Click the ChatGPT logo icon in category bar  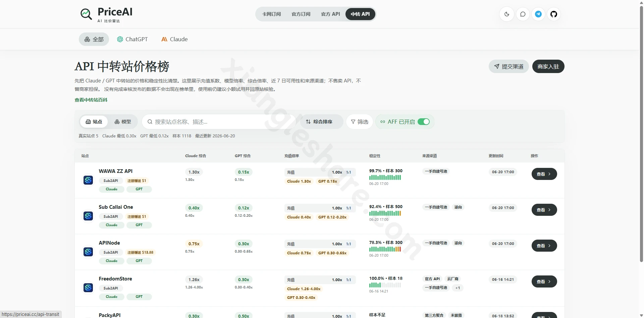pyautogui.click(x=120, y=39)
